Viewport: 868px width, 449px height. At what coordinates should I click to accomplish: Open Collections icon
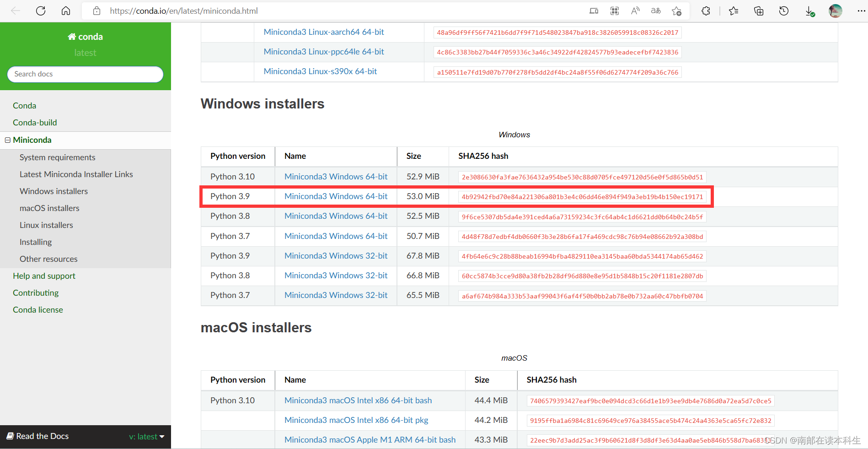pyautogui.click(x=759, y=11)
